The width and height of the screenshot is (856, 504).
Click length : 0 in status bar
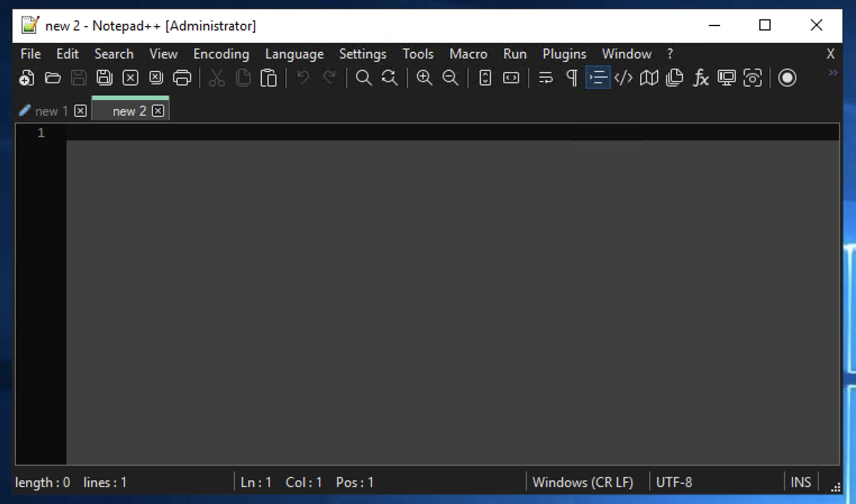pyautogui.click(x=43, y=482)
